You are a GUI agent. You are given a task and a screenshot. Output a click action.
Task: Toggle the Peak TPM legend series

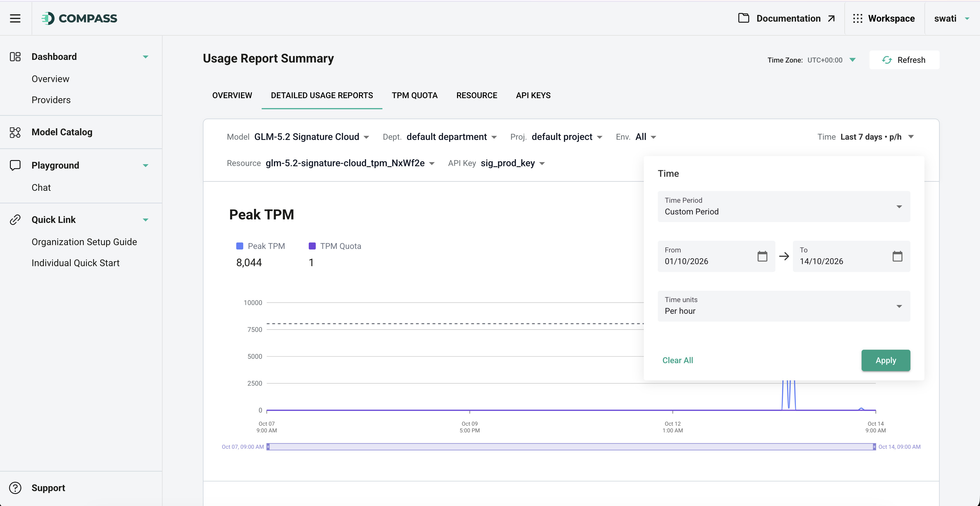pyautogui.click(x=260, y=246)
